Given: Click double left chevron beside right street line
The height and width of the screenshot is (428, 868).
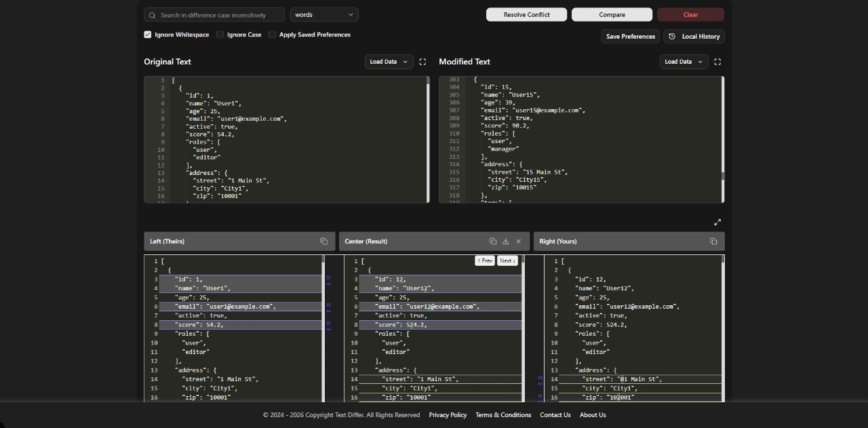Looking at the screenshot, I should click(x=540, y=378).
